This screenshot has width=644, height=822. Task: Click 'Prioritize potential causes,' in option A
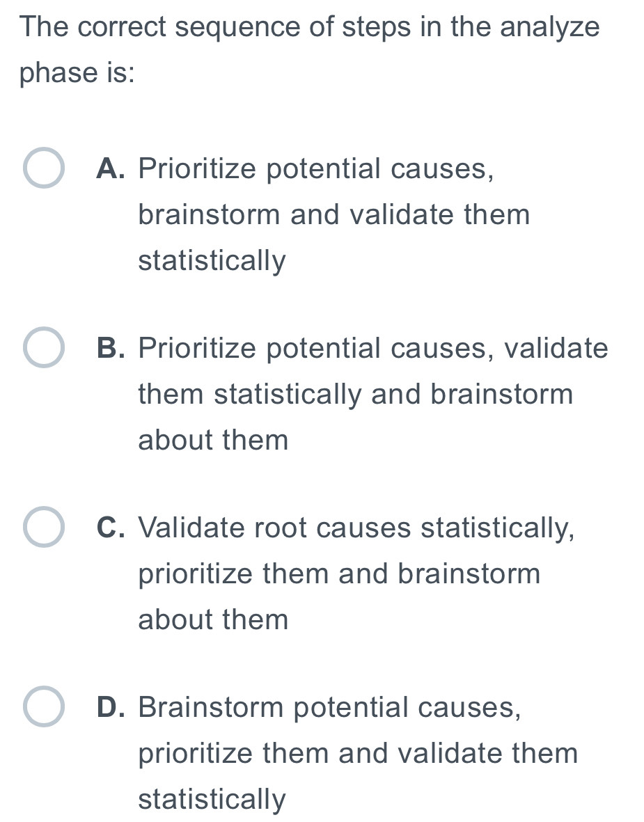pos(317,168)
